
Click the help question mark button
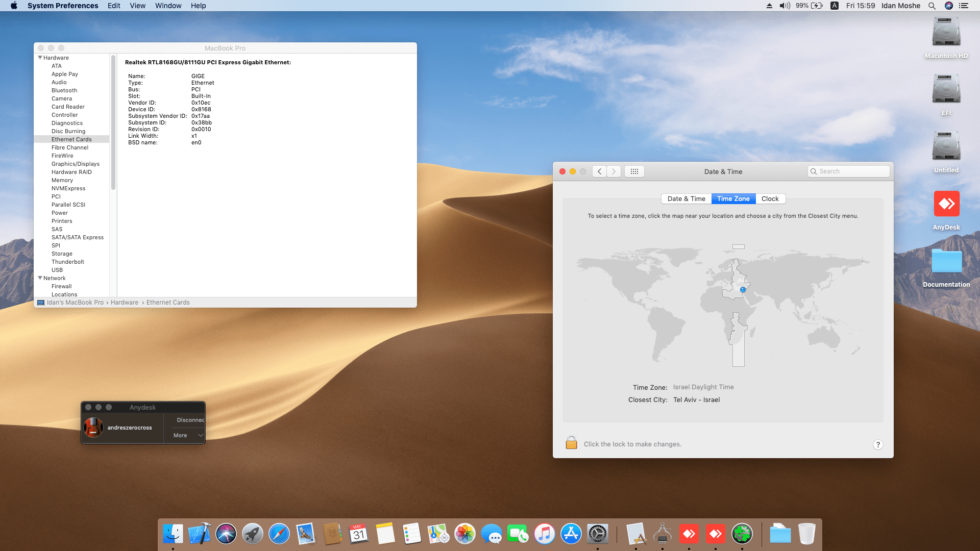877,444
